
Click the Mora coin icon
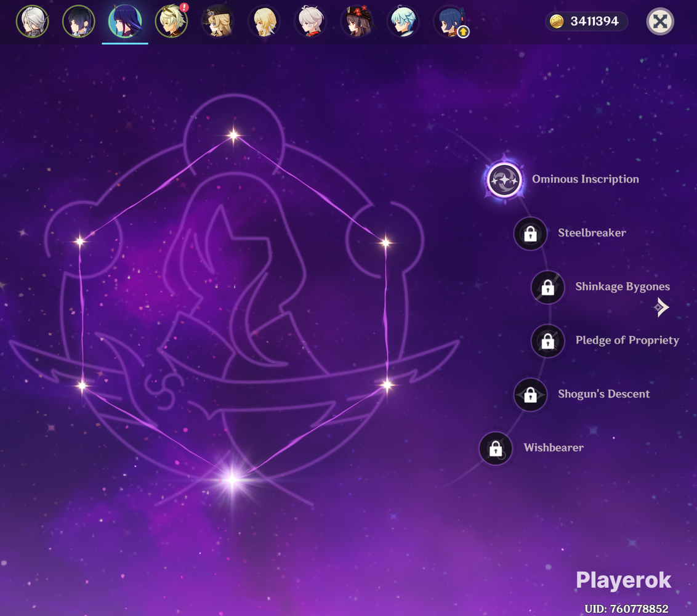[557, 21]
